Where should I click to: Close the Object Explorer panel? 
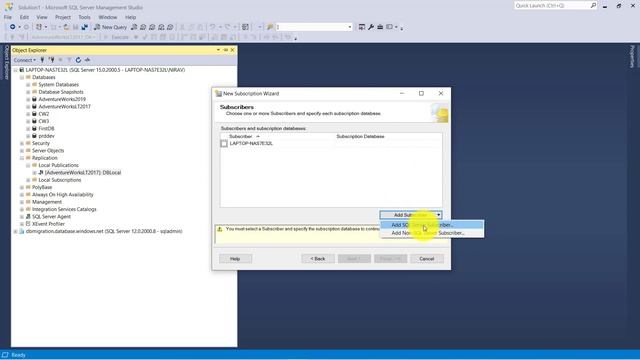point(233,50)
